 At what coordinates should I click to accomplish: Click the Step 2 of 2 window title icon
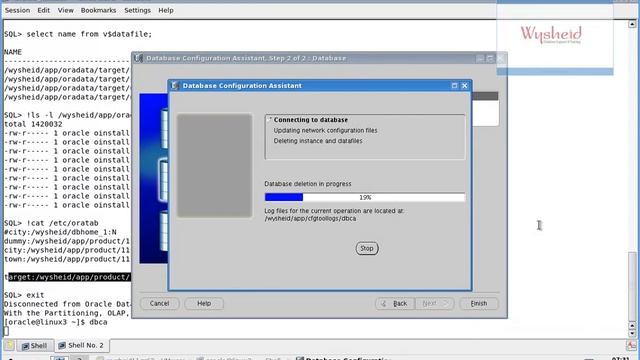point(138,58)
